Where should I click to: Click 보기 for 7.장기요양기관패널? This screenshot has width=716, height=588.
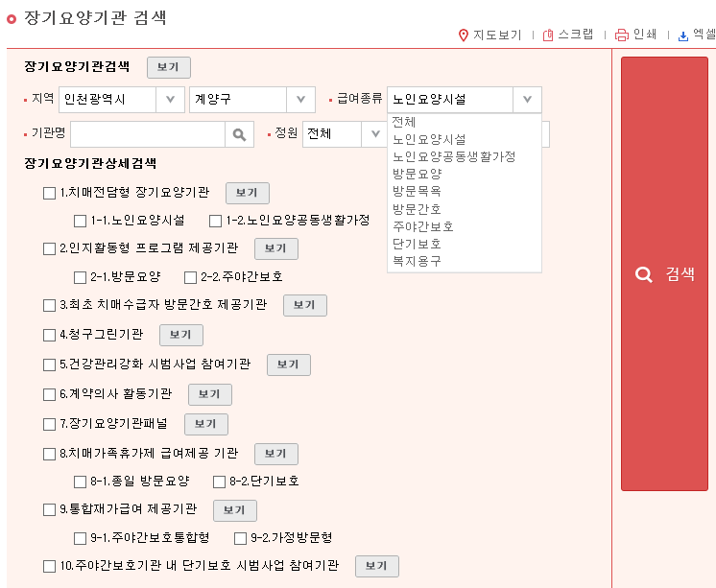[206, 424]
